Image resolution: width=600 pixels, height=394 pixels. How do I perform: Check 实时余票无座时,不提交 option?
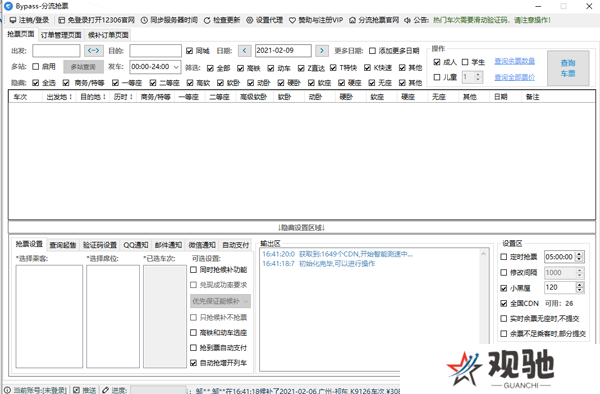(504, 318)
